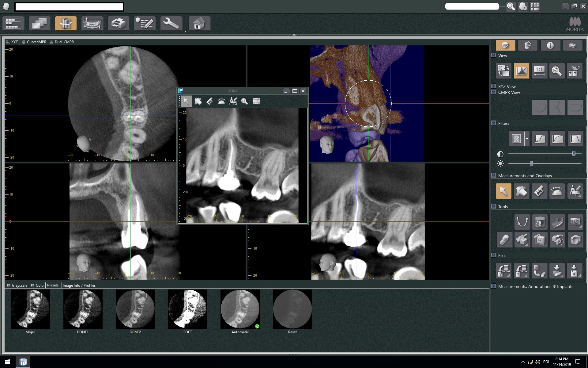This screenshot has height=368, width=588.
Task: Open the Windows notification center icon
Action: pos(578,362)
